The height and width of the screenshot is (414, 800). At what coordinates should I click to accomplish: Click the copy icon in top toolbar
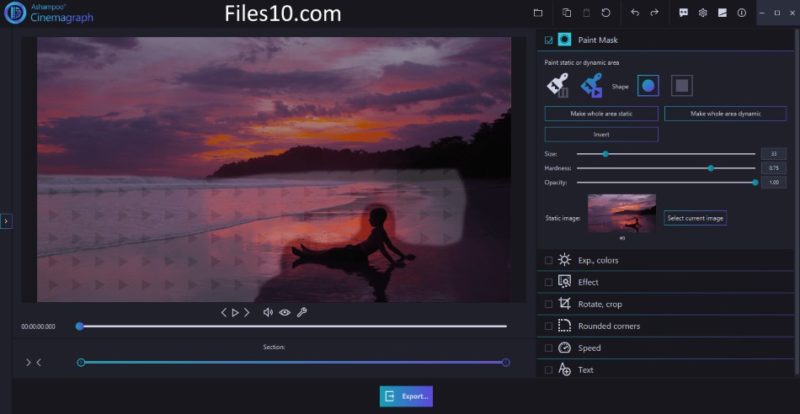pyautogui.click(x=566, y=13)
